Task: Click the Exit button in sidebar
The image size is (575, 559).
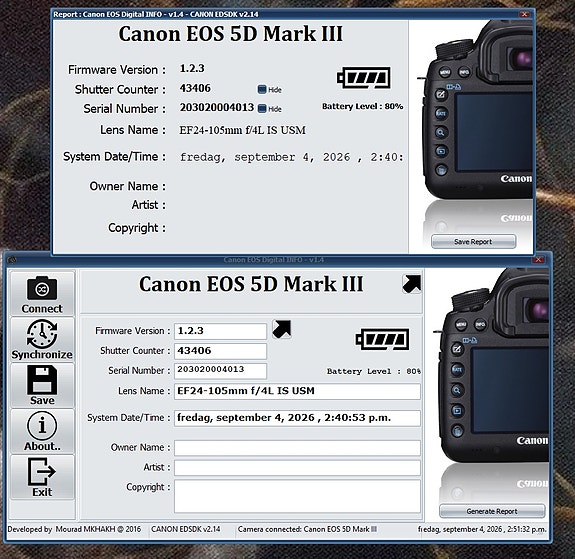Action: [42, 477]
